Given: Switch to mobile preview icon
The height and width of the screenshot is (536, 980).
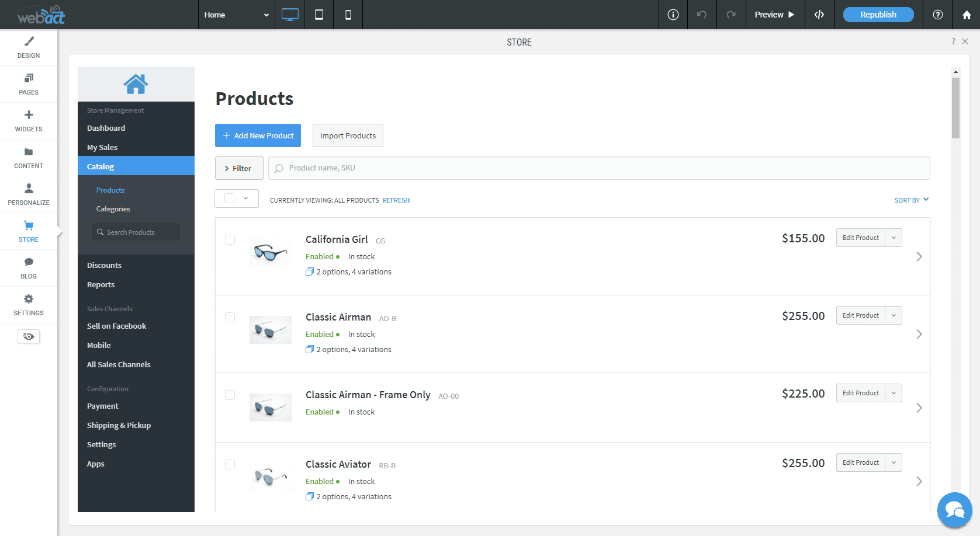Looking at the screenshot, I should coord(348,15).
